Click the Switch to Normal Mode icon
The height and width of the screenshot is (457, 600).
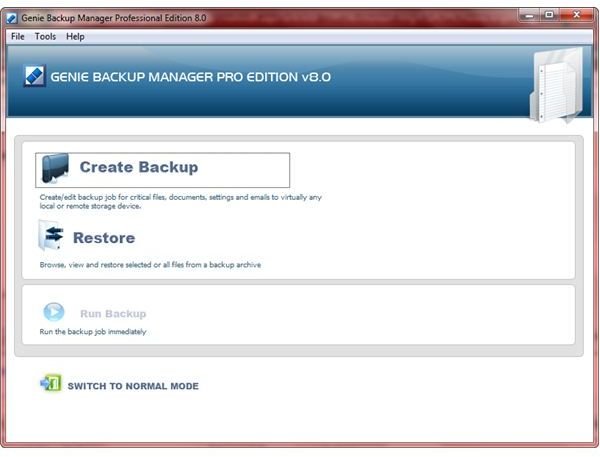click(x=51, y=383)
